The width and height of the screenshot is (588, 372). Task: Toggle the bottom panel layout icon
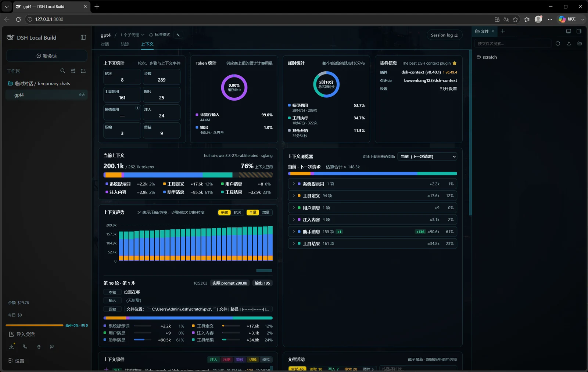click(x=569, y=31)
